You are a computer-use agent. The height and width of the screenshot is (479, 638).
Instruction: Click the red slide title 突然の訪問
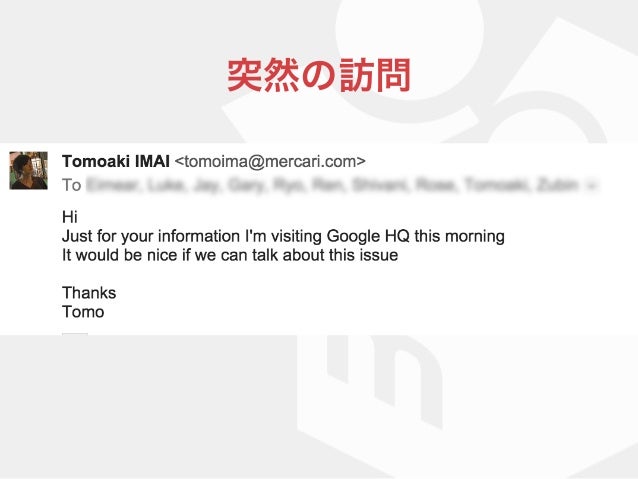point(319,76)
